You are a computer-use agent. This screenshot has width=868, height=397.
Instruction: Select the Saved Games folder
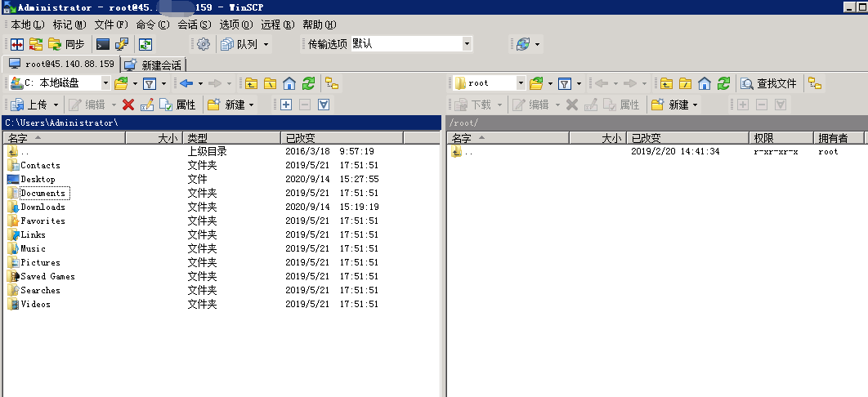pos(47,276)
